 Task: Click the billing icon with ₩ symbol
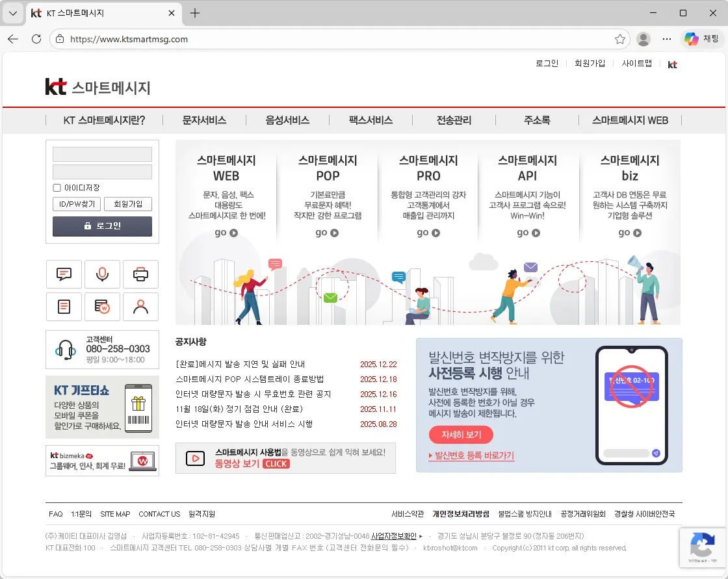(x=102, y=307)
